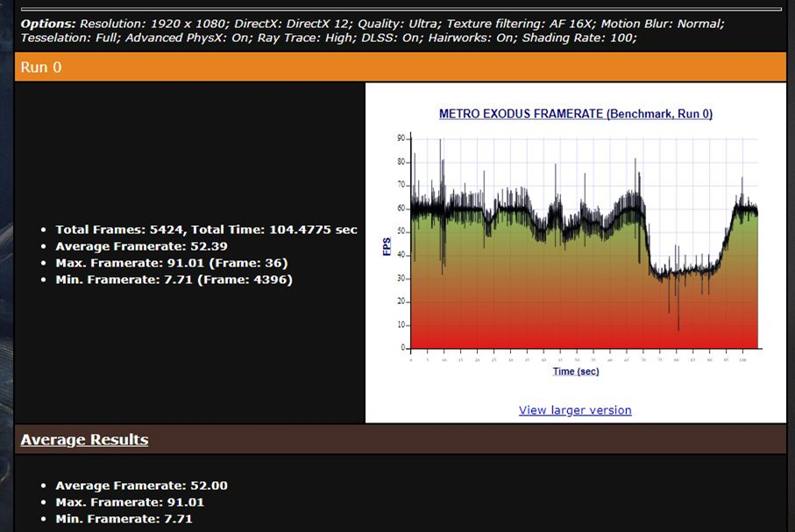Collapse the Run 0 section header

coord(41,67)
